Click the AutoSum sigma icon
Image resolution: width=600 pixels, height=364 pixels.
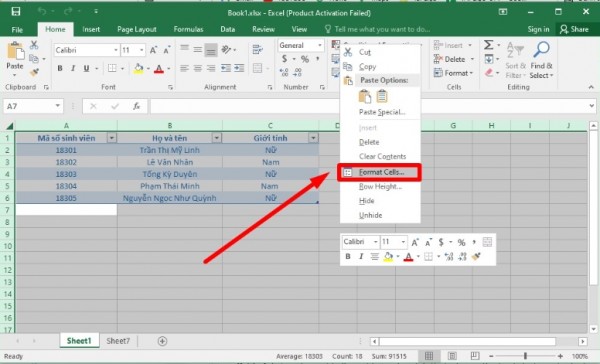coord(489,45)
